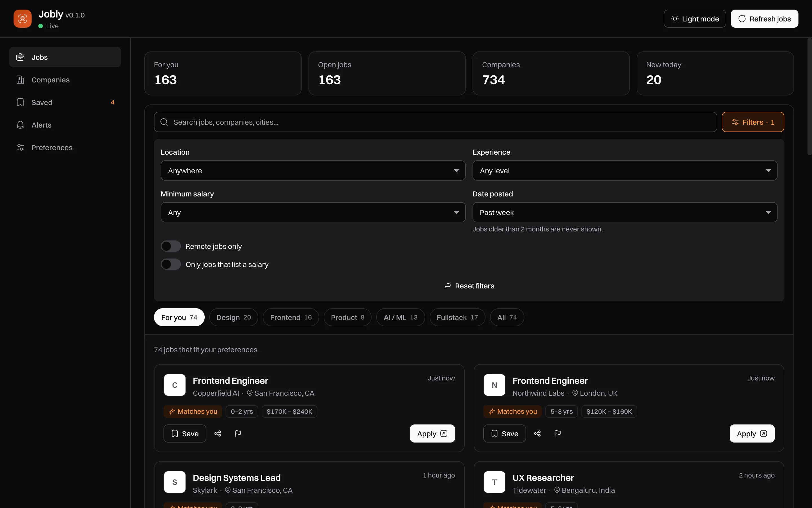Image resolution: width=812 pixels, height=508 pixels.
Task: Click the bookmark icon beside Saved
Action: (21, 102)
